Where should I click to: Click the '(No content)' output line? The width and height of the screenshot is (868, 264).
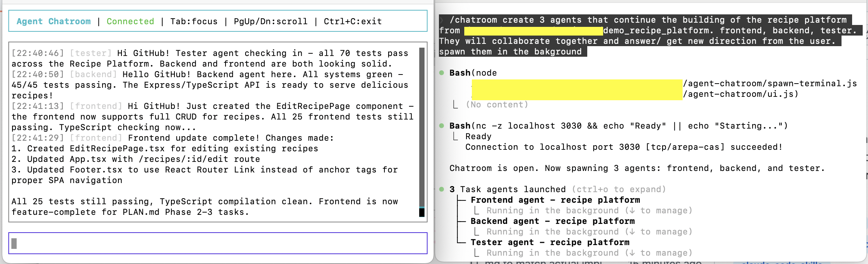click(497, 104)
